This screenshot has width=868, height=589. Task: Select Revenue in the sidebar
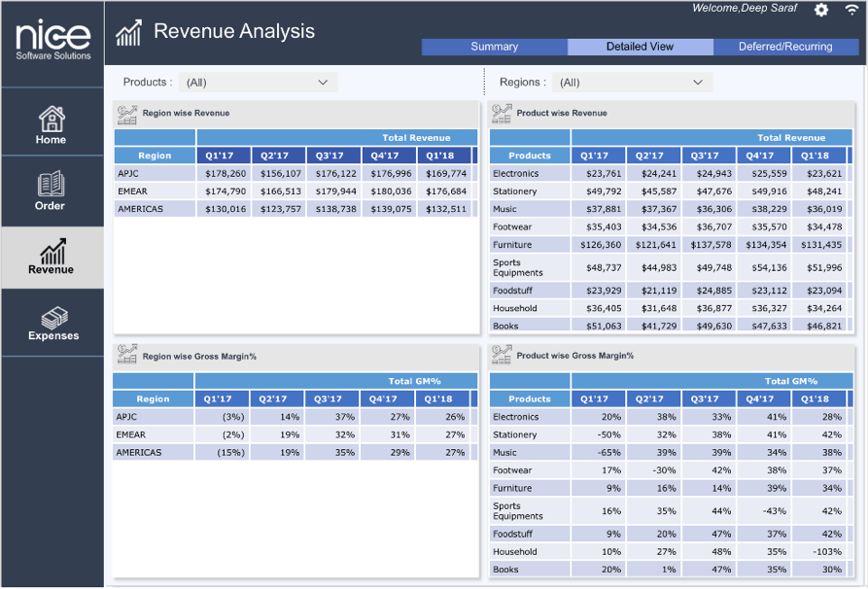51,258
